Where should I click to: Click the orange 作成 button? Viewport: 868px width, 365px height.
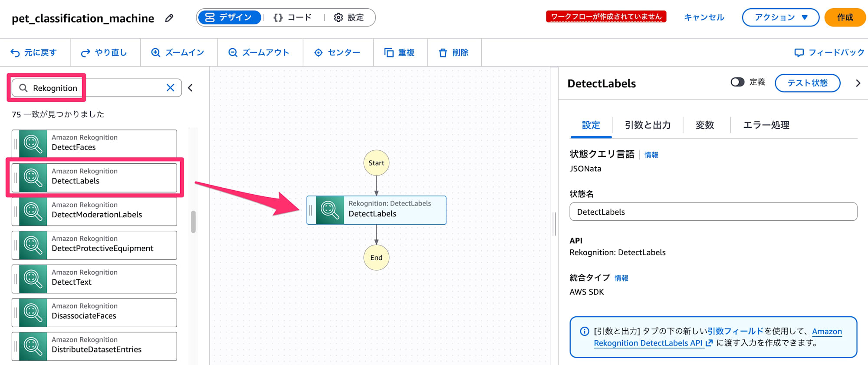point(845,17)
